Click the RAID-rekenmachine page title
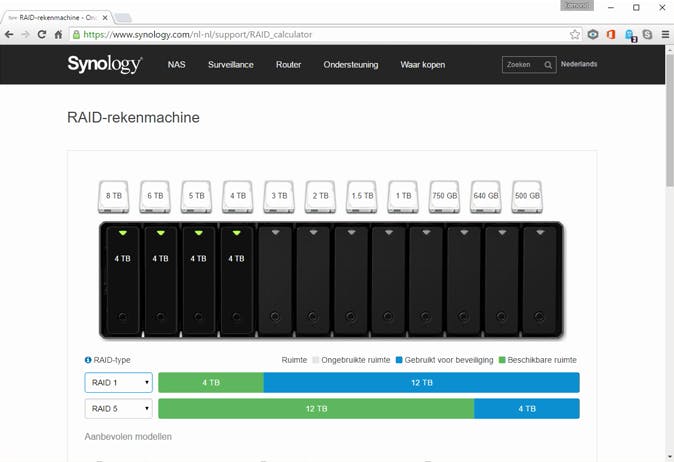The height and width of the screenshot is (462, 674). (x=133, y=117)
